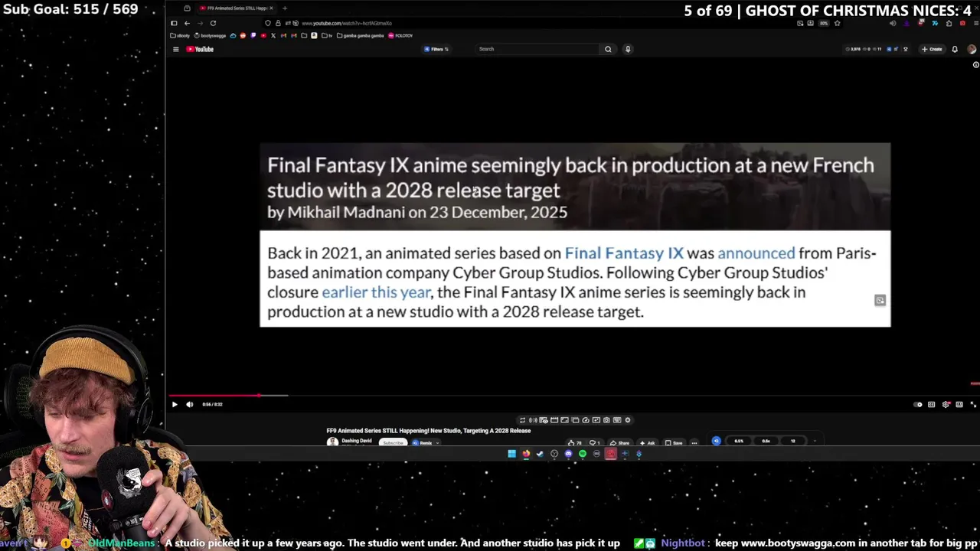
Task: Open Final Fantasy IX article link
Action: 624,253
